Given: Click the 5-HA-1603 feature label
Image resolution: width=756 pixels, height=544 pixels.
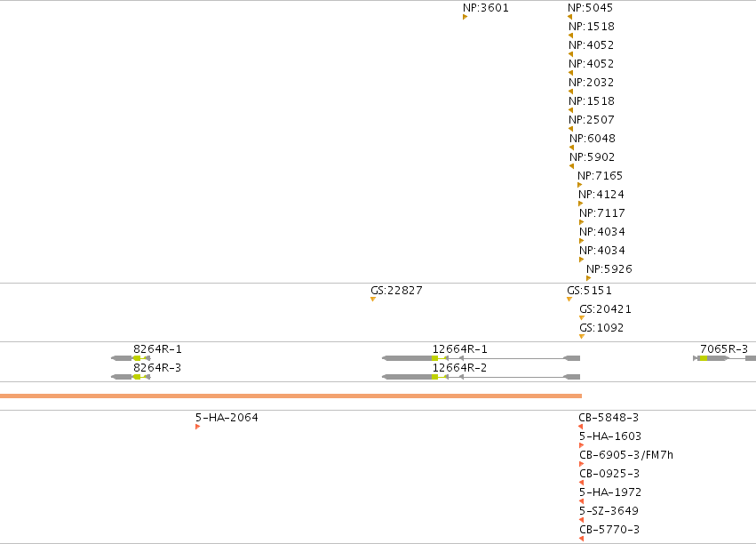Looking at the screenshot, I should coord(610,436).
